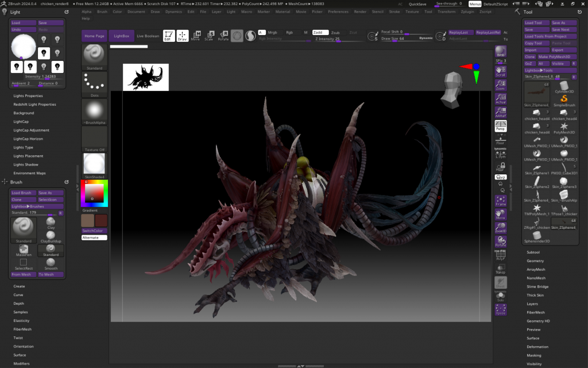Screen dimensions: 588x368
Task: Open the SkinShade4 material picker
Action: [94, 166]
